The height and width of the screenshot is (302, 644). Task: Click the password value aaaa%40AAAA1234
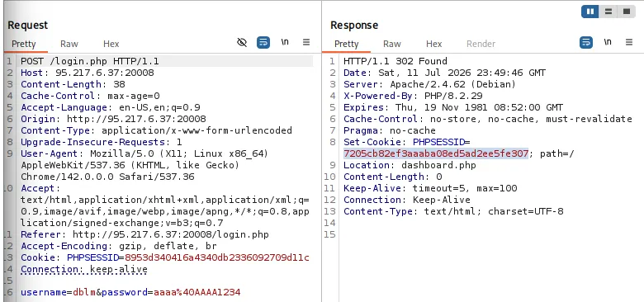[x=197, y=292]
